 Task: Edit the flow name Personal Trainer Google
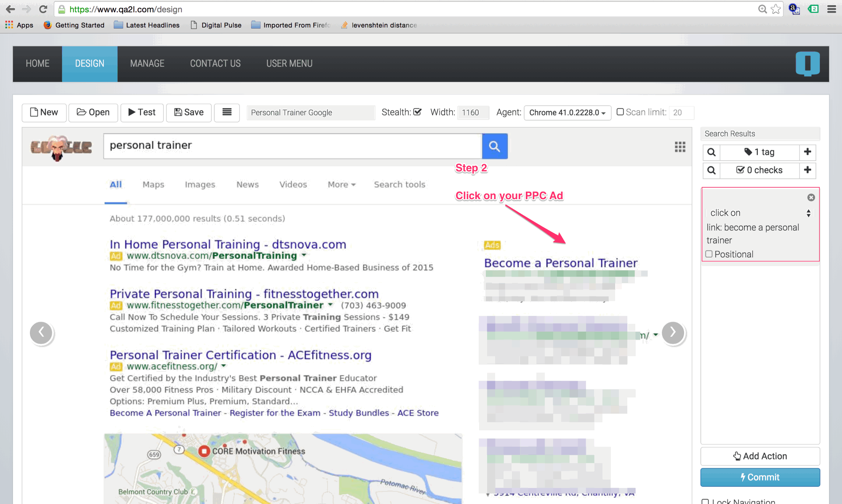pyautogui.click(x=311, y=112)
